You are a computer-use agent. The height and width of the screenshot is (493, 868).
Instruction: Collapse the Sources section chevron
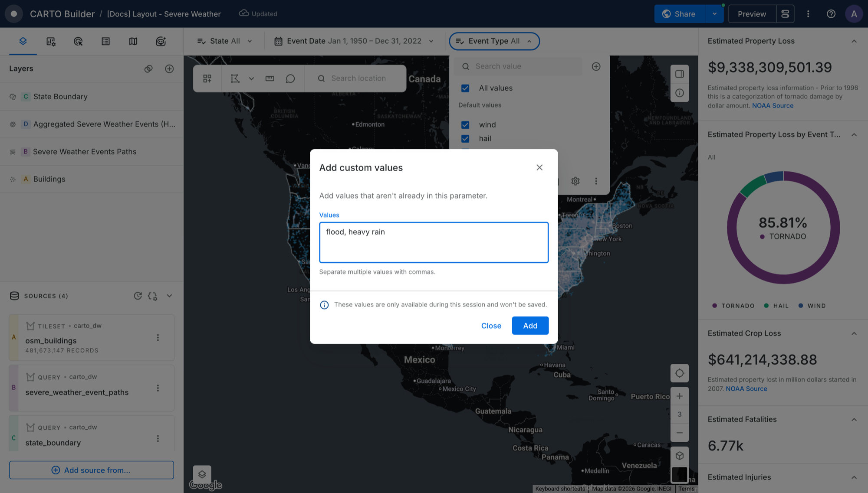point(169,296)
